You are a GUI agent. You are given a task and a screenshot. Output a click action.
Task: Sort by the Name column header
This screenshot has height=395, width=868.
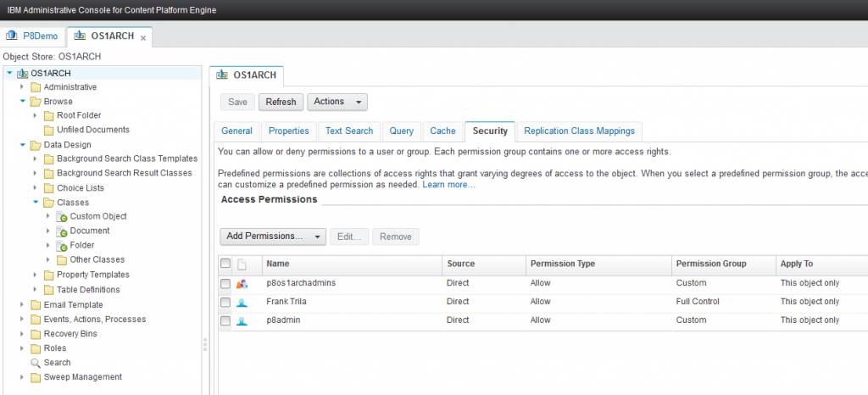[352, 264]
